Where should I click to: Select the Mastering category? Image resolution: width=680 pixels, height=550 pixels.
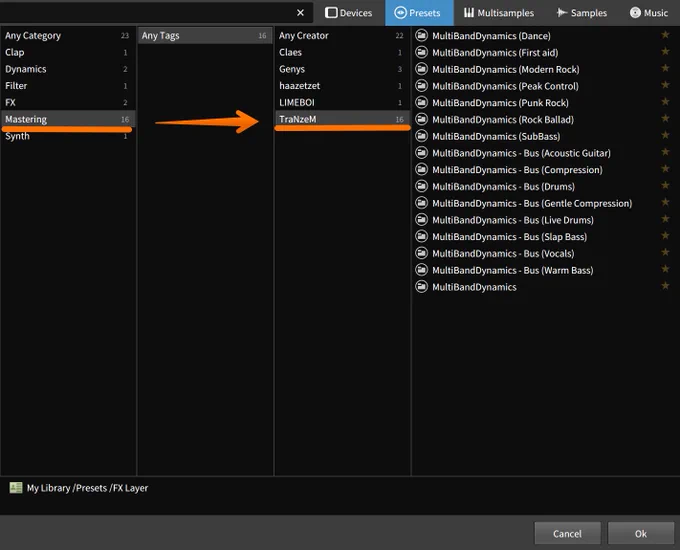pos(67,119)
